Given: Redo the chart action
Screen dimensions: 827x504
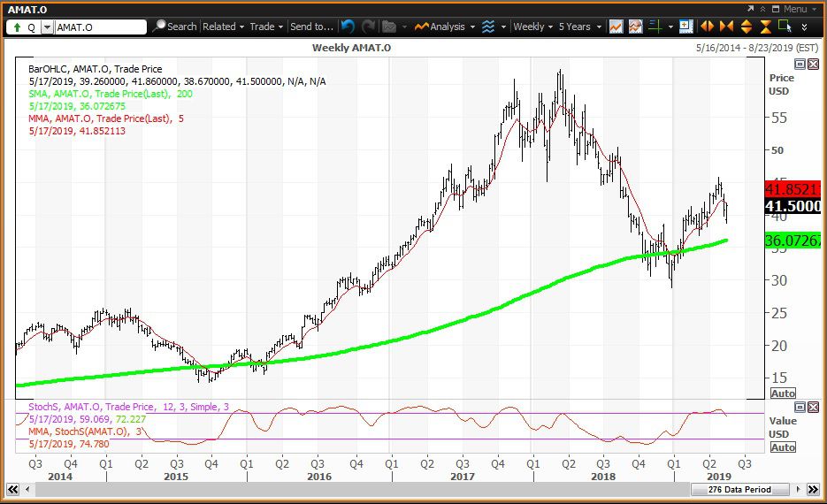Looking at the screenshot, I should point(368,27).
